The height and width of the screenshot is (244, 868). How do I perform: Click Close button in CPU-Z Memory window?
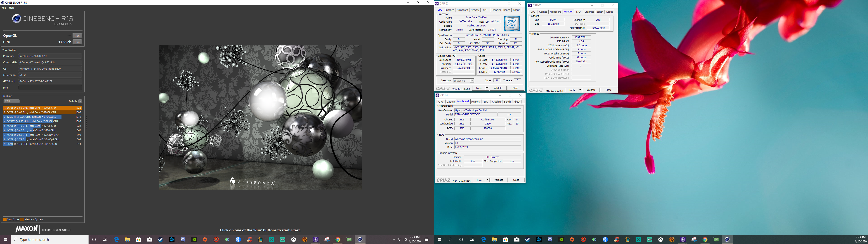(608, 90)
